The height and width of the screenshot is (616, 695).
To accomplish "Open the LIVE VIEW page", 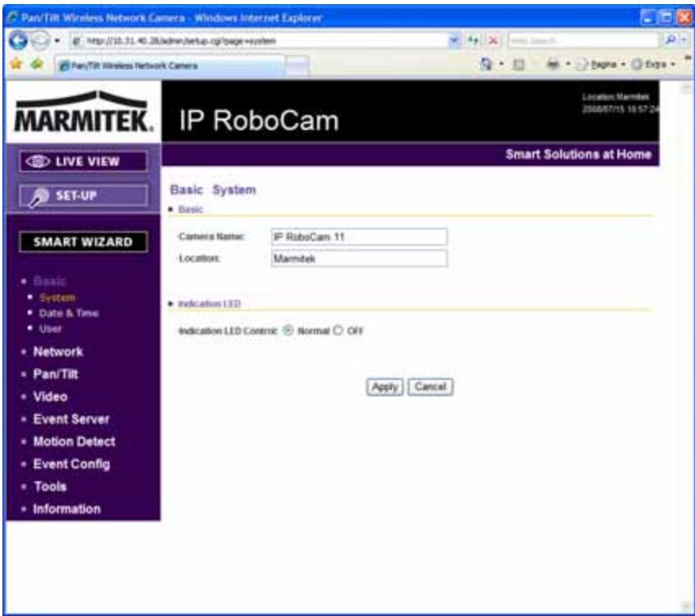I will click(x=83, y=162).
